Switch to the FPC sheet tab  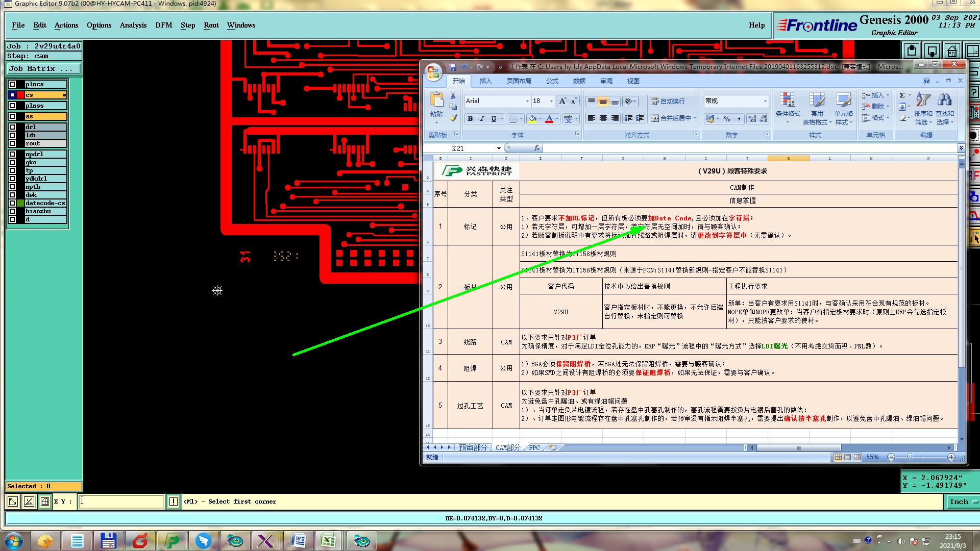point(534,447)
